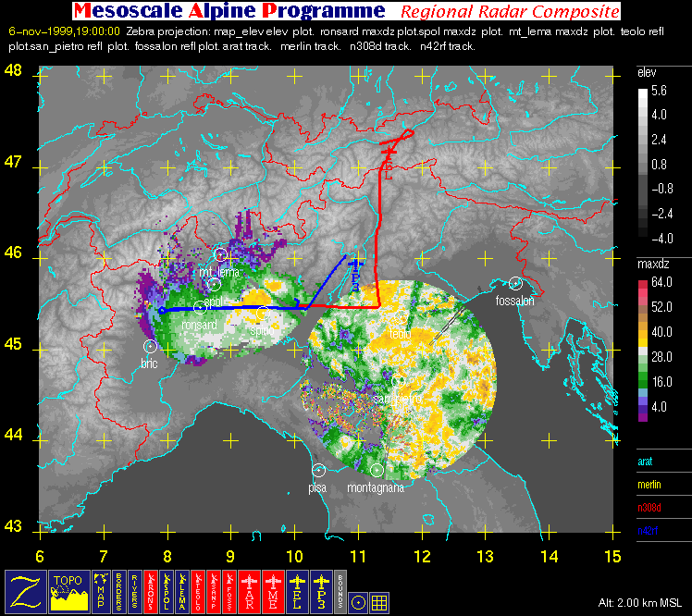Click latitude label 48
This screenshot has width=692, height=616.
(x=13, y=70)
